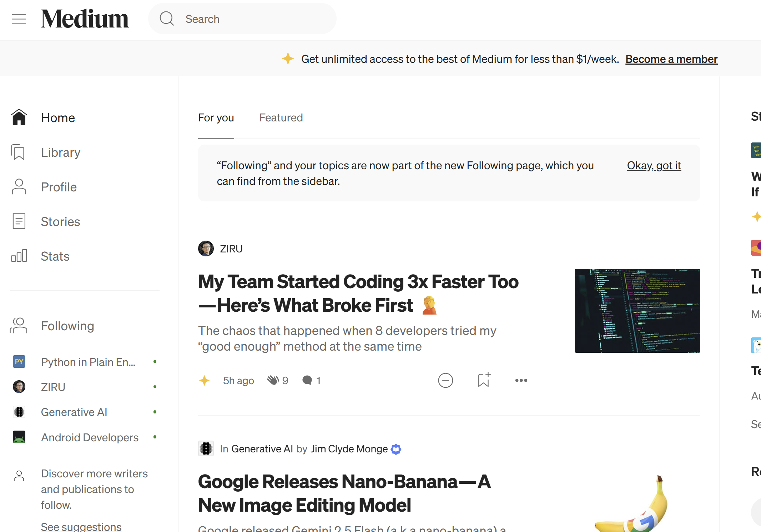Click the Become a member link
The image size is (761, 532).
point(671,59)
